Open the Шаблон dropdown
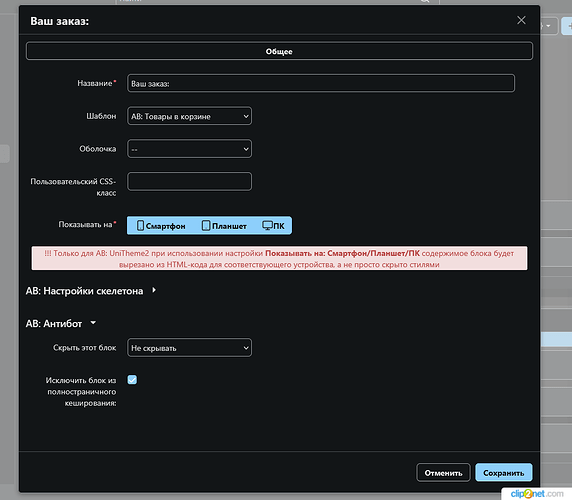The height and width of the screenshot is (500, 572). [189, 116]
